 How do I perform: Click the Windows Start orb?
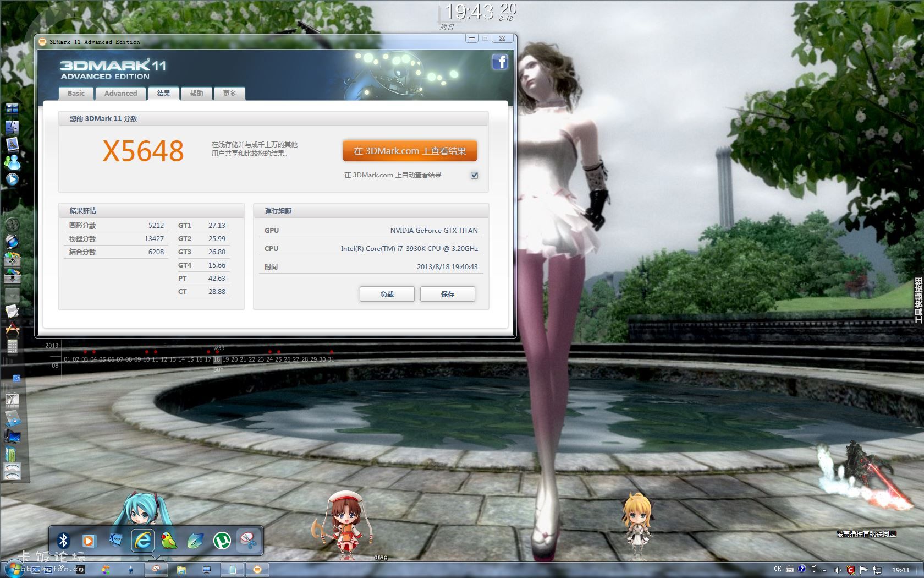point(14,570)
